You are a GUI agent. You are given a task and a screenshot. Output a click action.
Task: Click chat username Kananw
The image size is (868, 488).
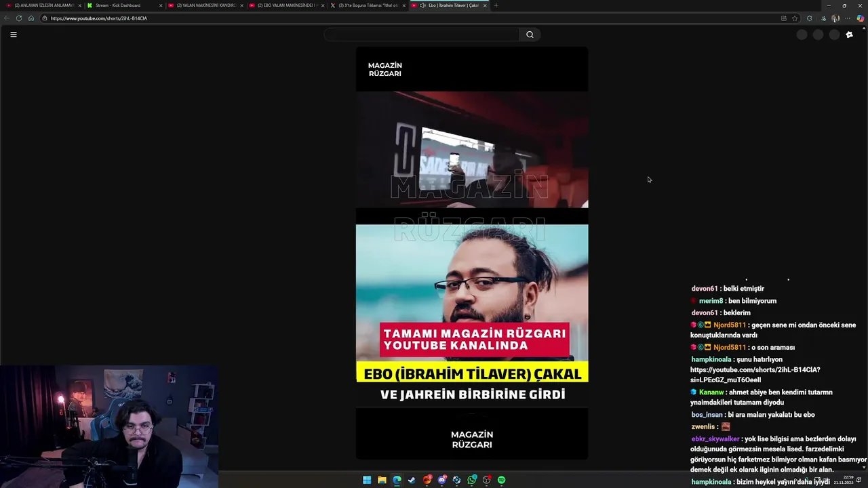pyautogui.click(x=711, y=392)
